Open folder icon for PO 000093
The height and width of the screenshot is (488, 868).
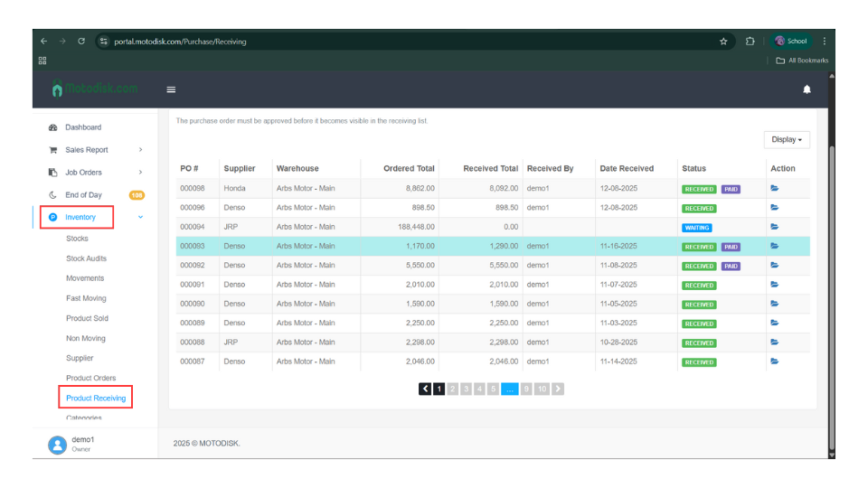(x=774, y=246)
